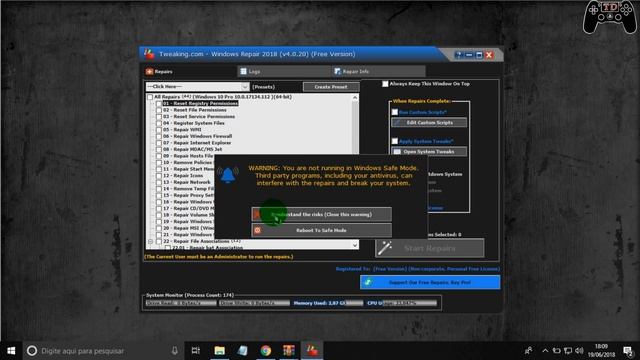Click the Drive Write monitor bar
The width and height of the screenshot is (640, 360).
pos(254,303)
